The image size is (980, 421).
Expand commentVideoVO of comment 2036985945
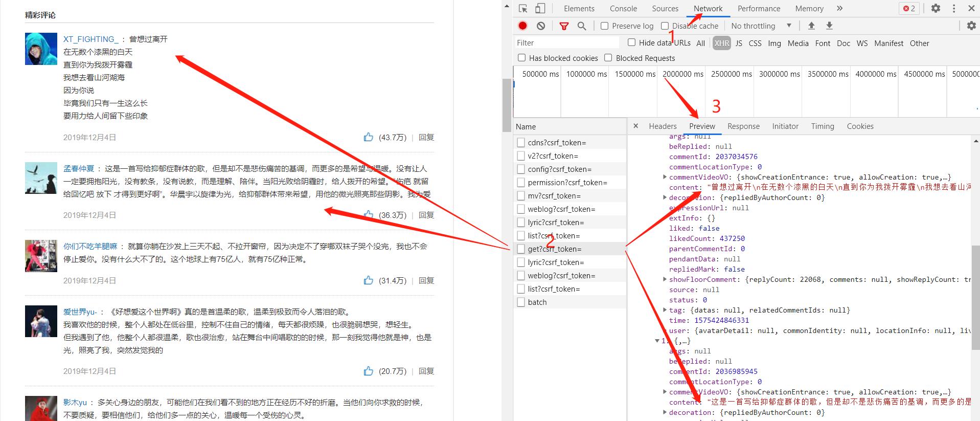coord(665,392)
